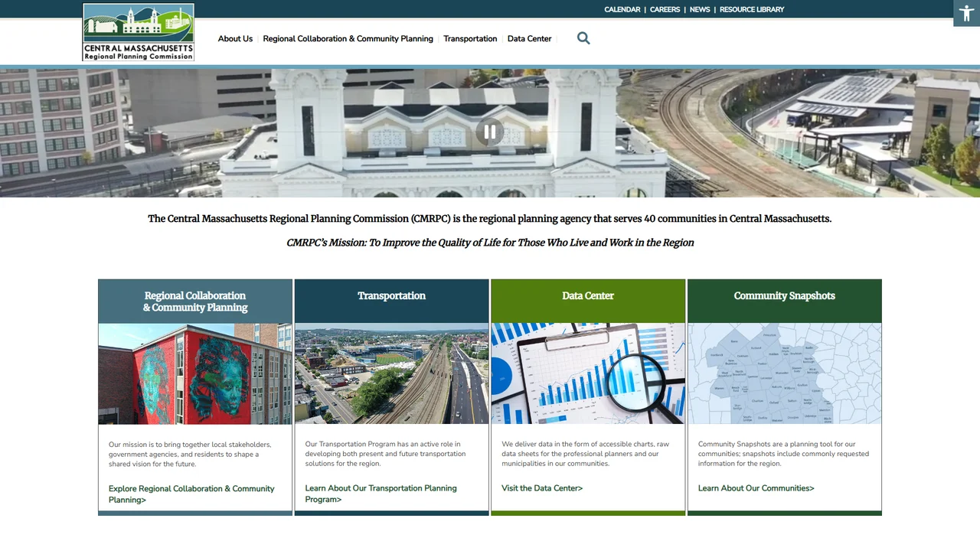Select the region map on Community Snapshots card
The height and width of the screenshot is (551, 980).
click(x=785, y=373)
